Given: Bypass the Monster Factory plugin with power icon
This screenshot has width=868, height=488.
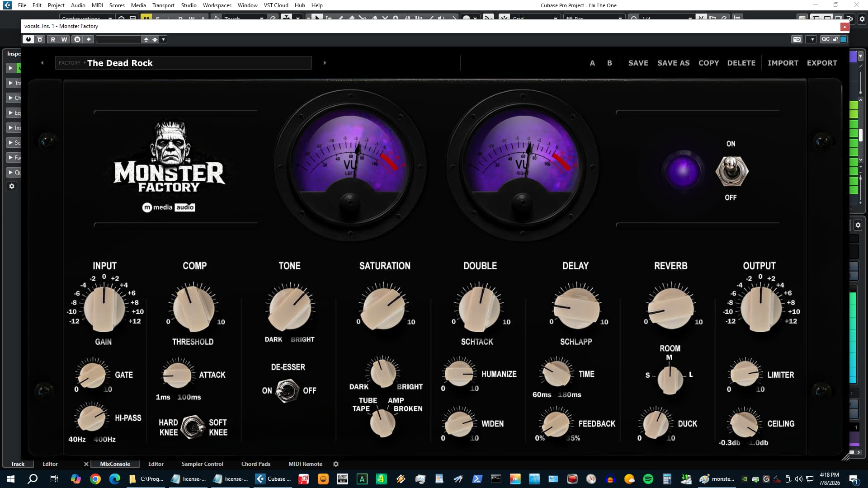Looking at the screenshot, I should (28, 39).
